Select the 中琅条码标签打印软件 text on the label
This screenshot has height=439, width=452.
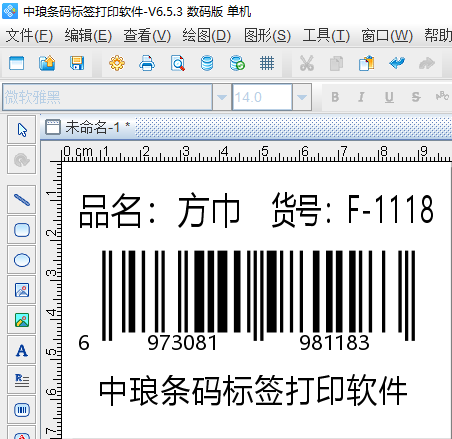(253, 390)
